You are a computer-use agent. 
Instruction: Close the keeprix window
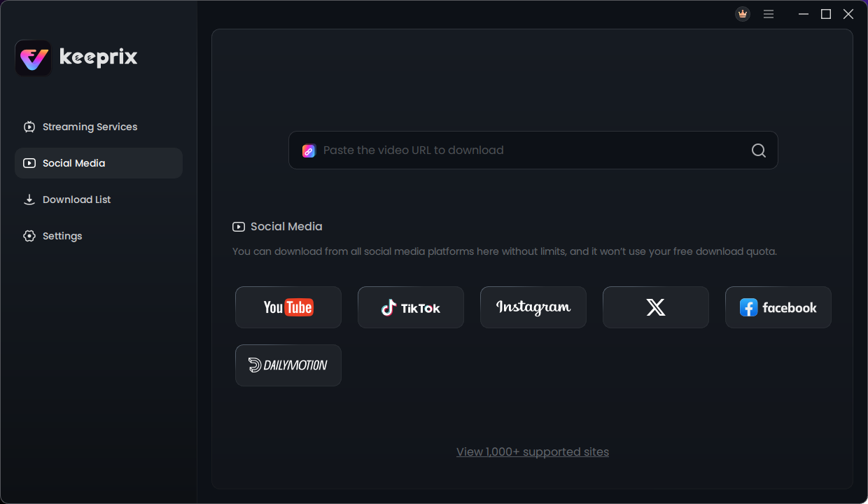[848, 14]
